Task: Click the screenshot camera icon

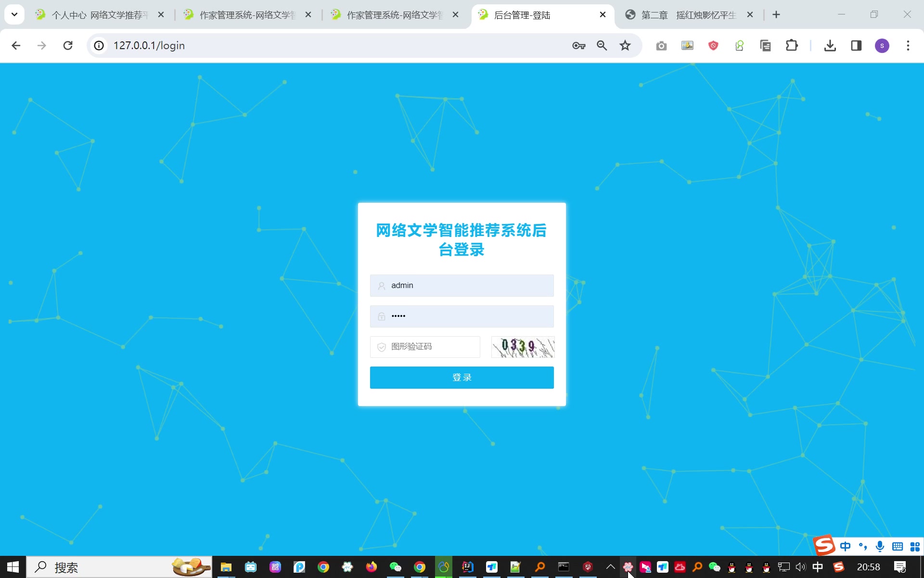Action: coord(661,45)
